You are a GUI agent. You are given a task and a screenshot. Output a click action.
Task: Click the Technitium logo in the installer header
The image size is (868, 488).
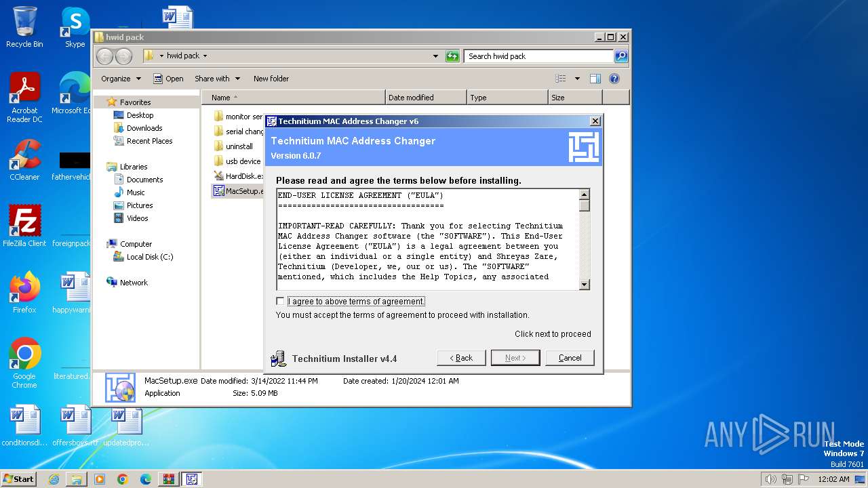pos(584,147)
